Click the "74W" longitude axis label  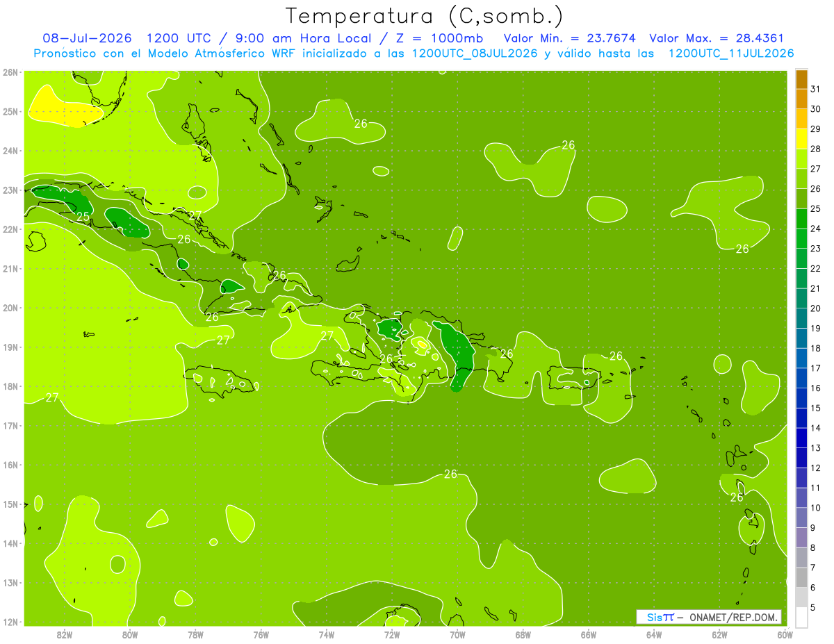point(327,634)
